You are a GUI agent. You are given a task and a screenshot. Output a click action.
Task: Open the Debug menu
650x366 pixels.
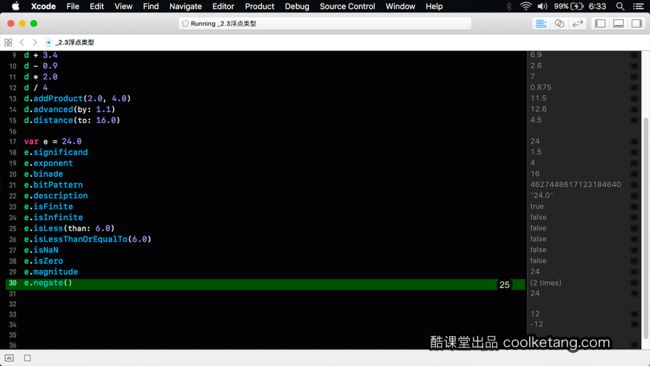click(297, 6)
